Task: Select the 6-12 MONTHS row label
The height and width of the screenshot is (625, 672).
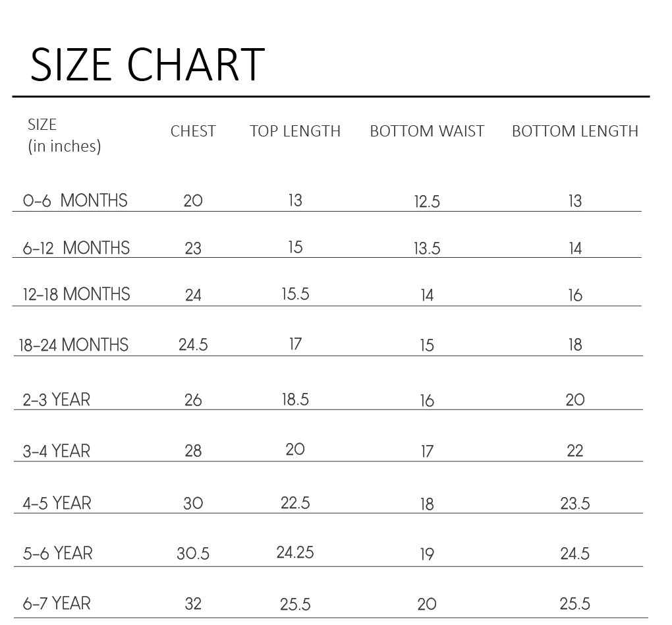Action: click(76, 247)
